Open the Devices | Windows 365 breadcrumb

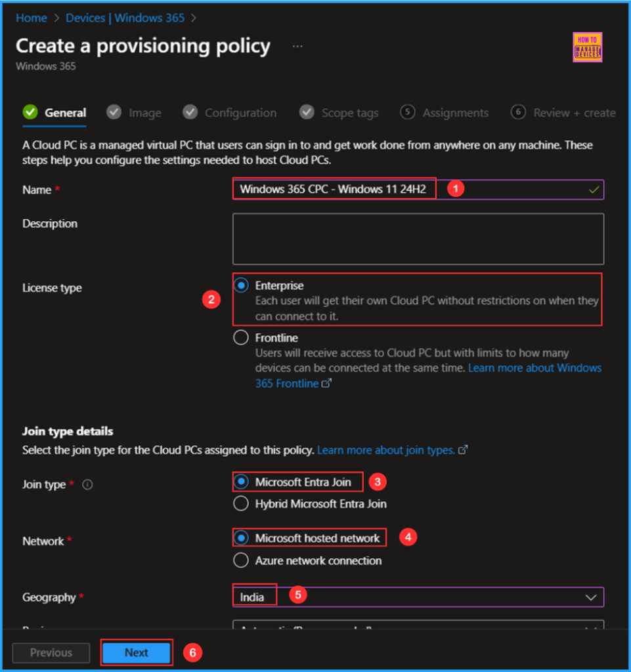coord(125,18)
